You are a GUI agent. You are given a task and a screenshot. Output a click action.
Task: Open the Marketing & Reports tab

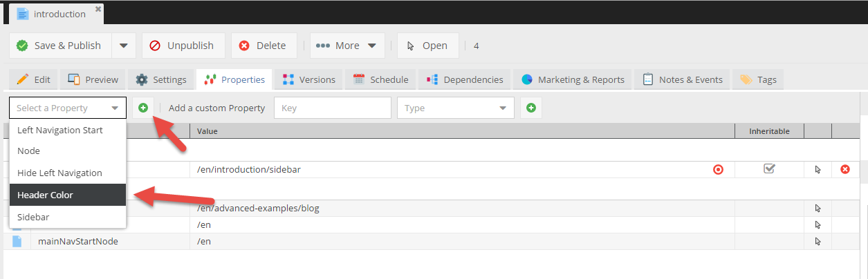pyautogui.click(x=573, y=79)
